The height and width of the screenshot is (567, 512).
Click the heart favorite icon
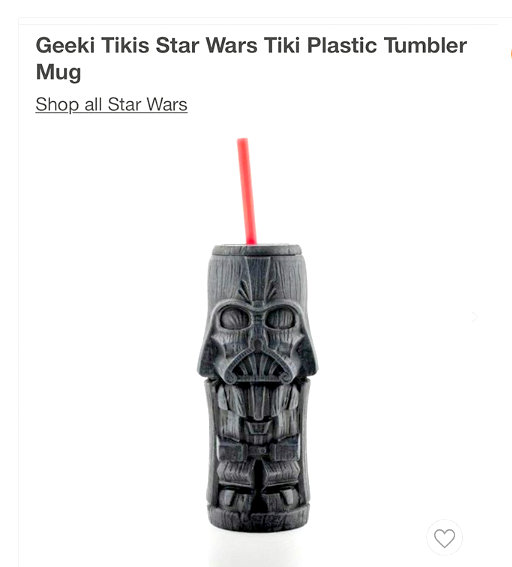point(444,538)
